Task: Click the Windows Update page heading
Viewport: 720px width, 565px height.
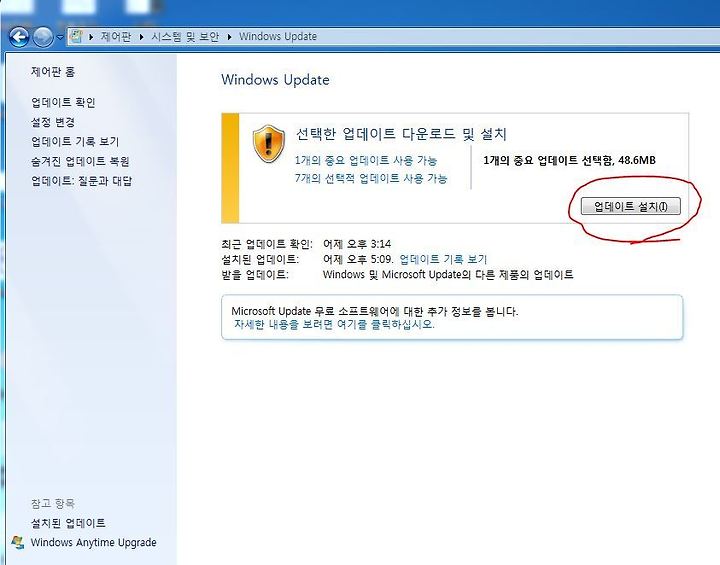Action: (x=275, y=80)
